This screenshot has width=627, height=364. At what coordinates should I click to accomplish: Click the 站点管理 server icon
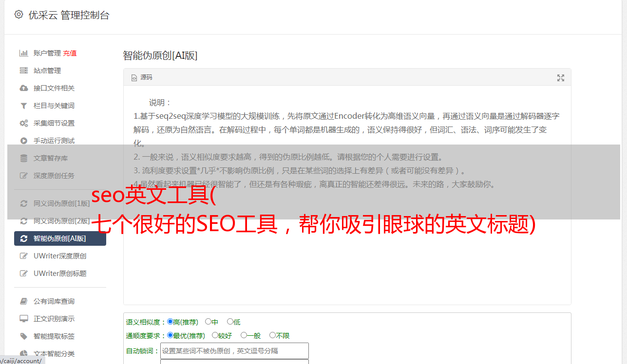point(23,71)
